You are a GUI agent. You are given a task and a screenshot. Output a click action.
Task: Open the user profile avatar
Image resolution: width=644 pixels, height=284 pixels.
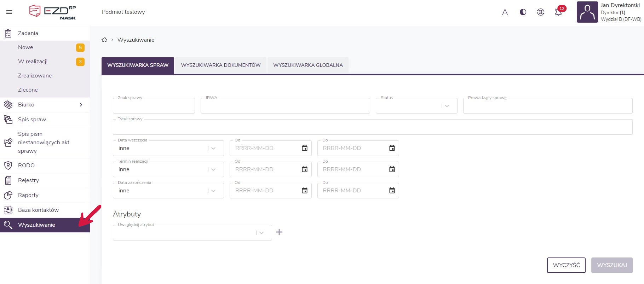[587, 12]
